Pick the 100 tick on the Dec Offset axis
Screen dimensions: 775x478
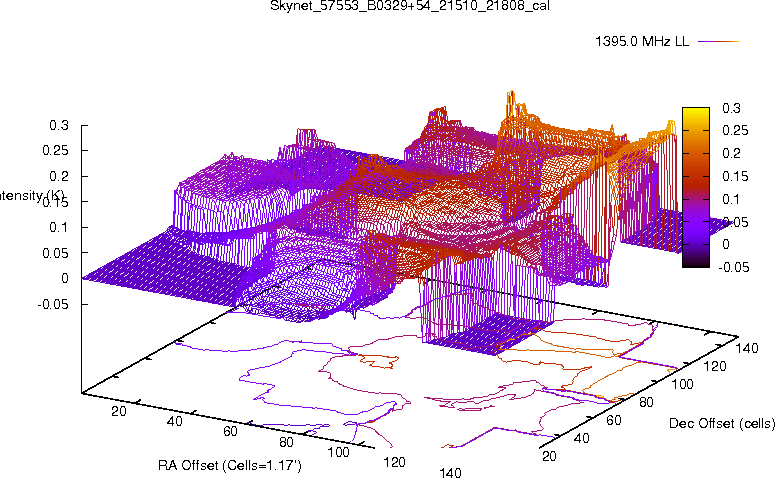[682, 385]
